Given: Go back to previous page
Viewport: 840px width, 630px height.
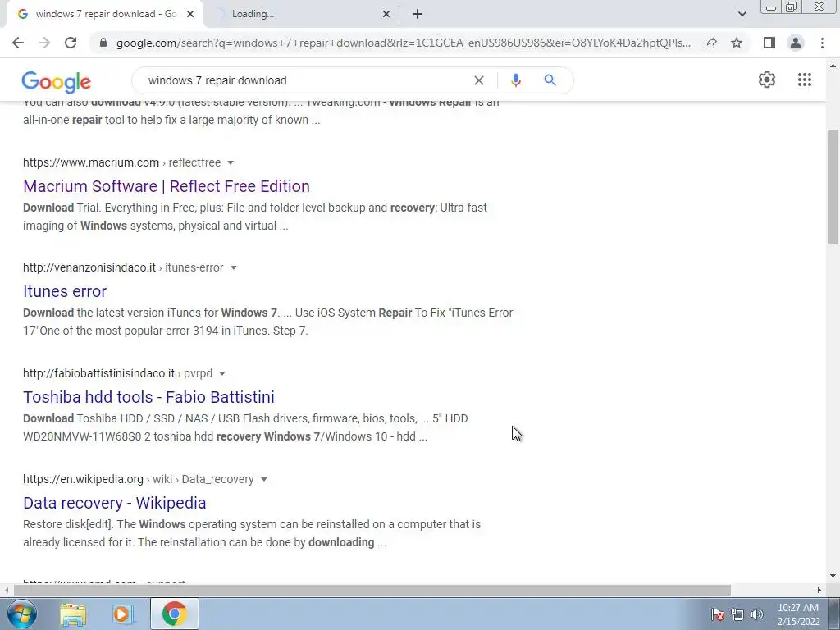Looking at the screenshot, I should click(x=18, y=43).
